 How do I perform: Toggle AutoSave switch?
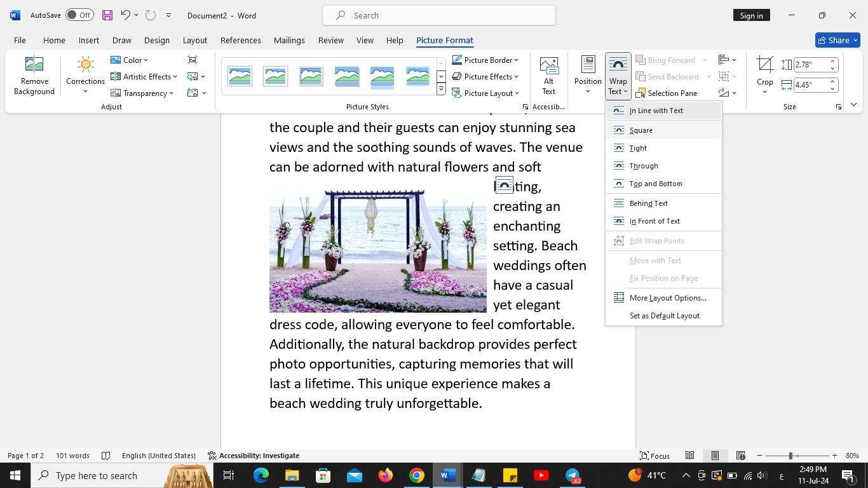click(x=79, y=15)
